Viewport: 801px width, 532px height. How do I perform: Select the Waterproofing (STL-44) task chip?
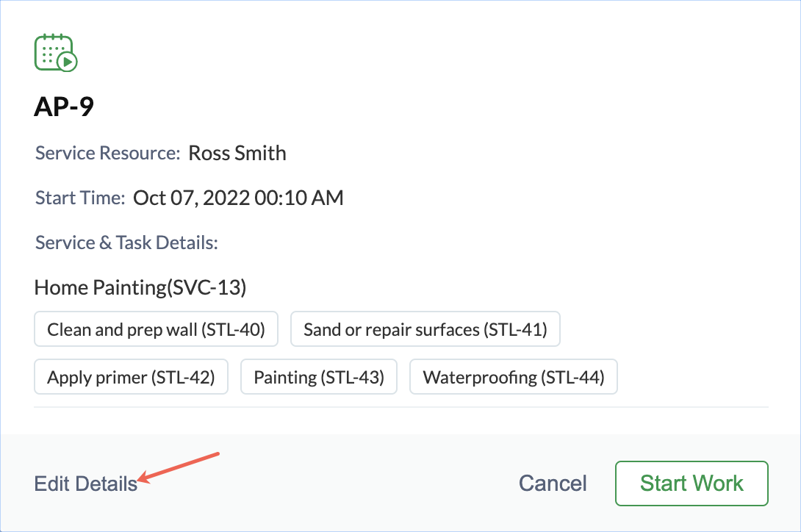pos(513,378)
